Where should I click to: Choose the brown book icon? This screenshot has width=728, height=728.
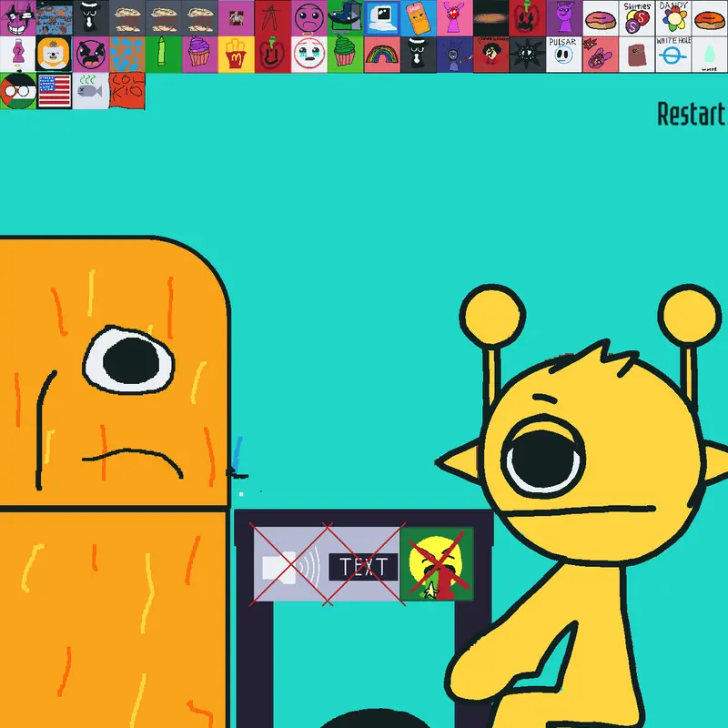(636, 55)
